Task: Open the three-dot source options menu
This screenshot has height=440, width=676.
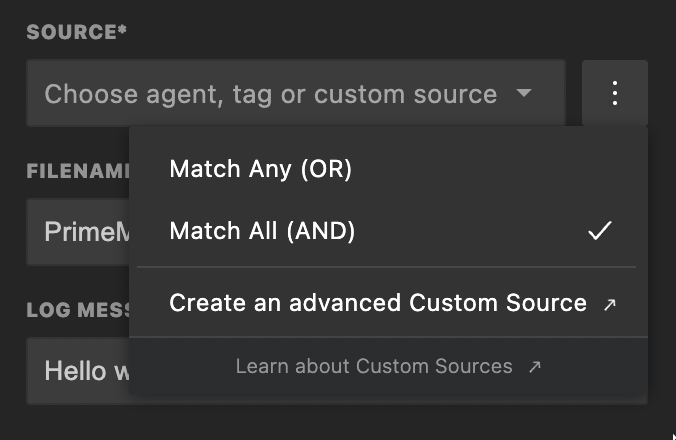Action: 615,94
